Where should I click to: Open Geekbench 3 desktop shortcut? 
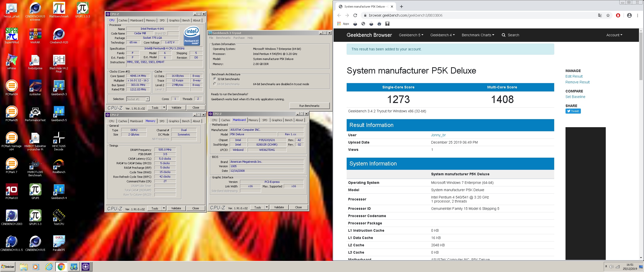59,88
